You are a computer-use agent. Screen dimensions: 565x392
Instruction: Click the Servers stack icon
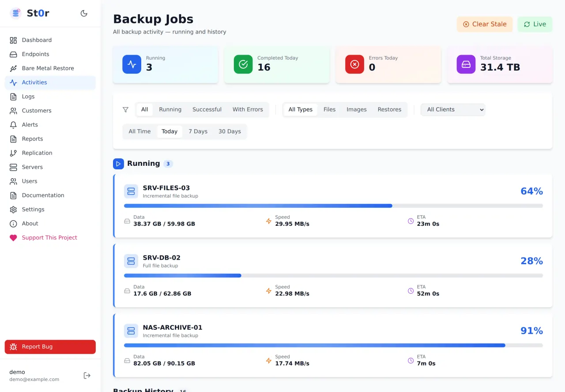click(13, 167)
